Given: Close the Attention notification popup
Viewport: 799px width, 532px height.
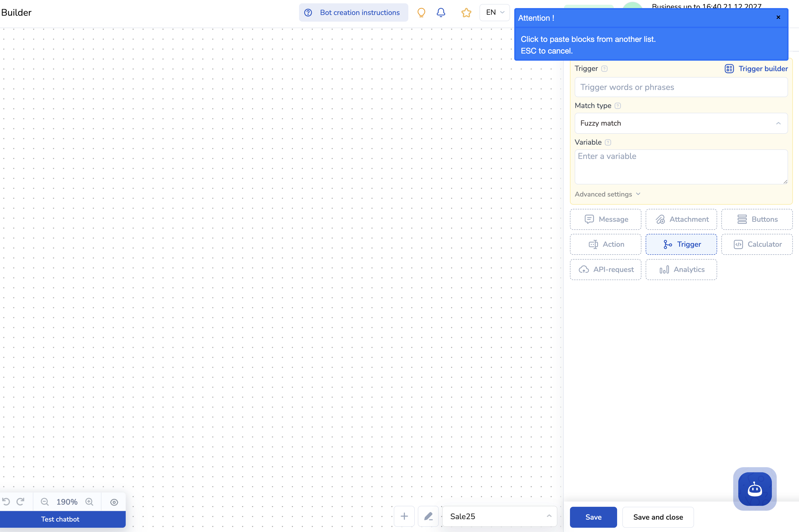Looking at the screenshot, I should [778, 17].
